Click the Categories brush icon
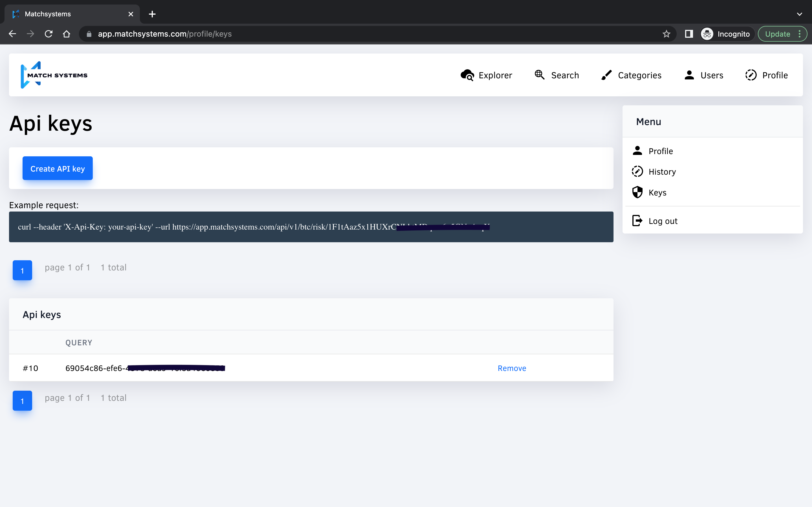This screenshot has width=812, height=507. [606, 75]
